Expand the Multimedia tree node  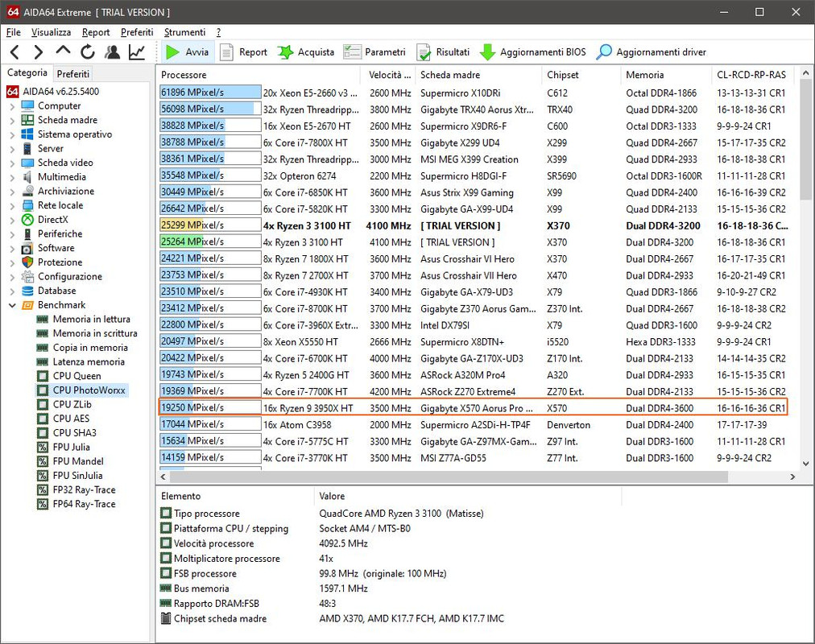pyautogui.click(x=12, y=178)
